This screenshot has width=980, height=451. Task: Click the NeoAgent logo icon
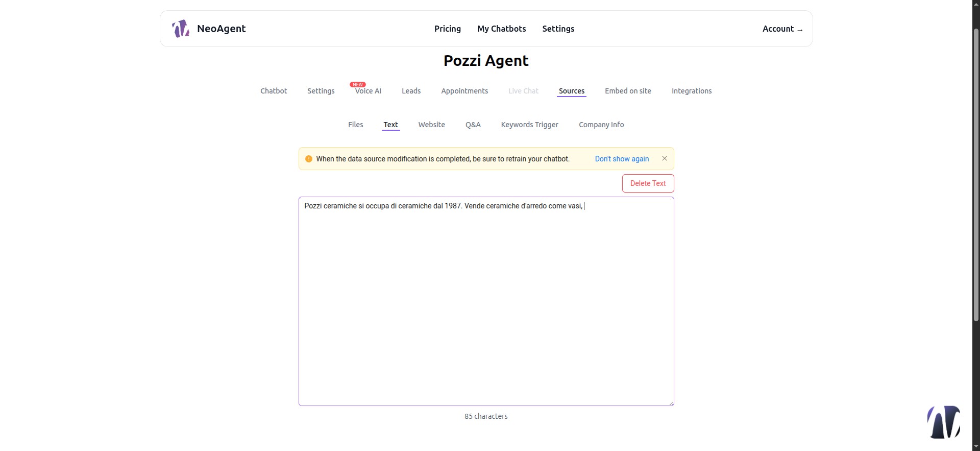pos(180,29)
